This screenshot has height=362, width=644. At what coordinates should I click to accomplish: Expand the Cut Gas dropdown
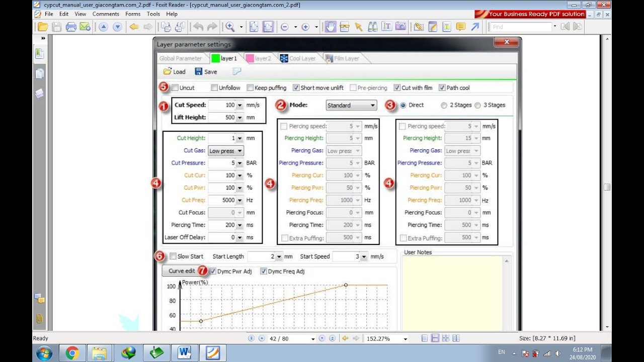[226, 151]
